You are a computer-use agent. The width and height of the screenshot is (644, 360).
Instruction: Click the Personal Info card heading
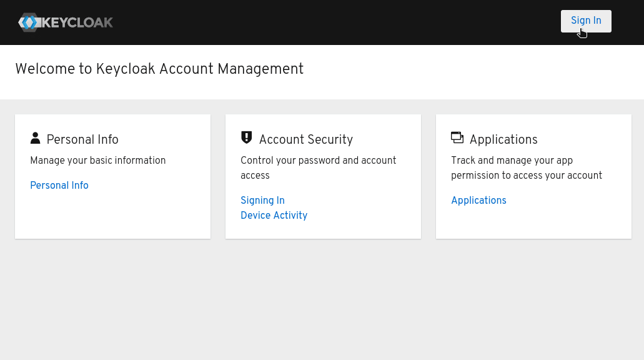[x=82, y=139]
